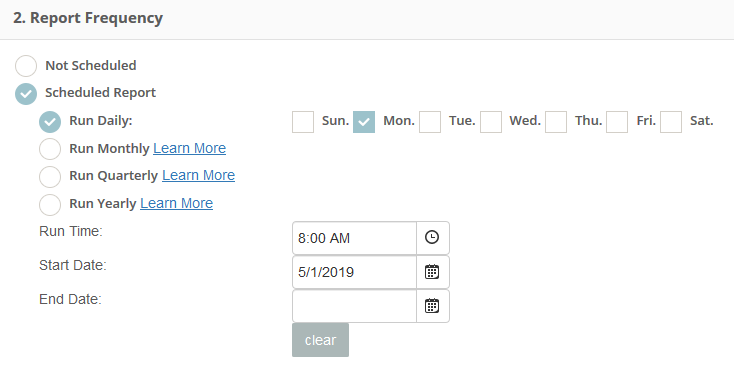Viewport: 734px width, 383px height.
Task: Check the Friday checkbox
Action: 617,122
